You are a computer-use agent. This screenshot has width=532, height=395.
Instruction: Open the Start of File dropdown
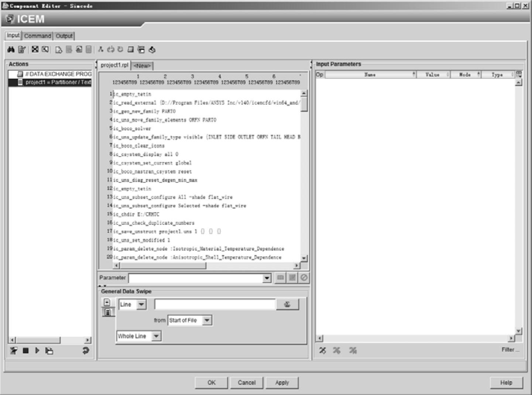click(x=207, y=320)
